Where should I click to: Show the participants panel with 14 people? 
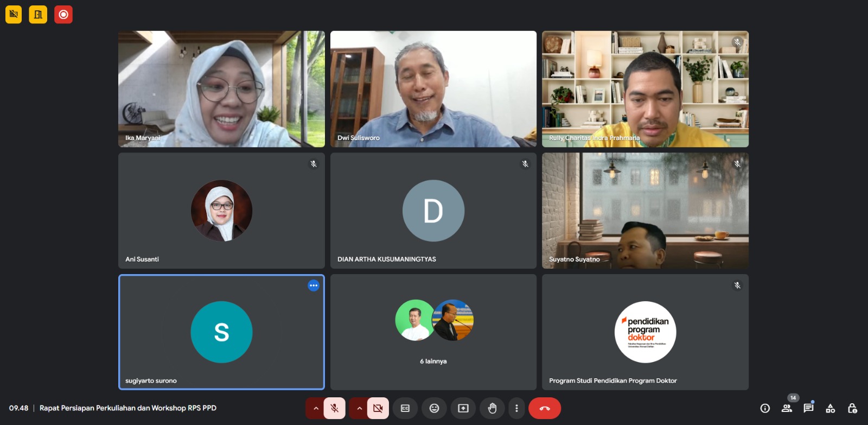(787, 408)
